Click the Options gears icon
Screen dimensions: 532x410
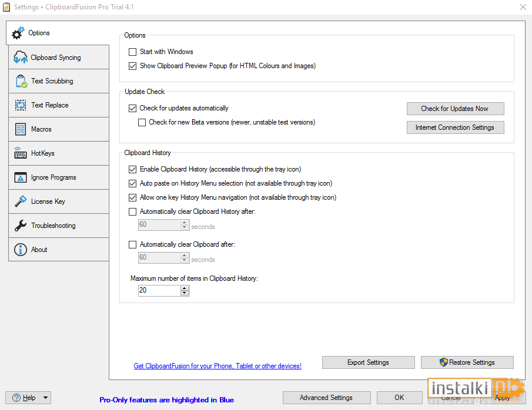[18, 33]
